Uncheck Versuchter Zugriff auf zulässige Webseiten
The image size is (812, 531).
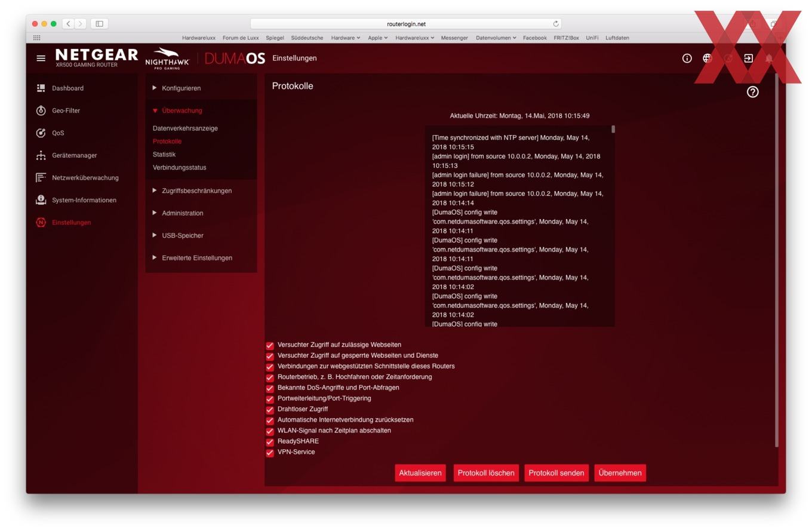pos(270,345)
